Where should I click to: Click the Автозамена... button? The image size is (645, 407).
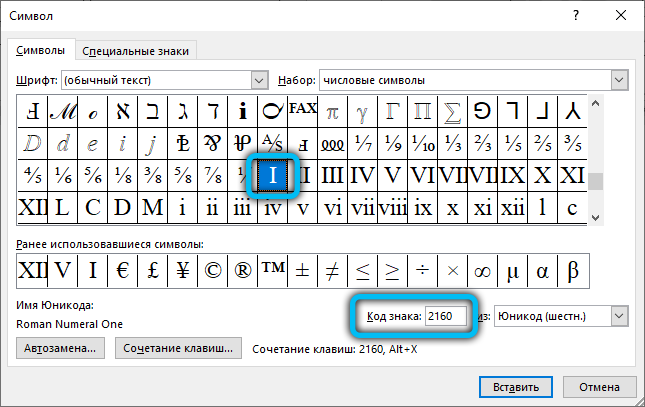click(x=62, y=349)
